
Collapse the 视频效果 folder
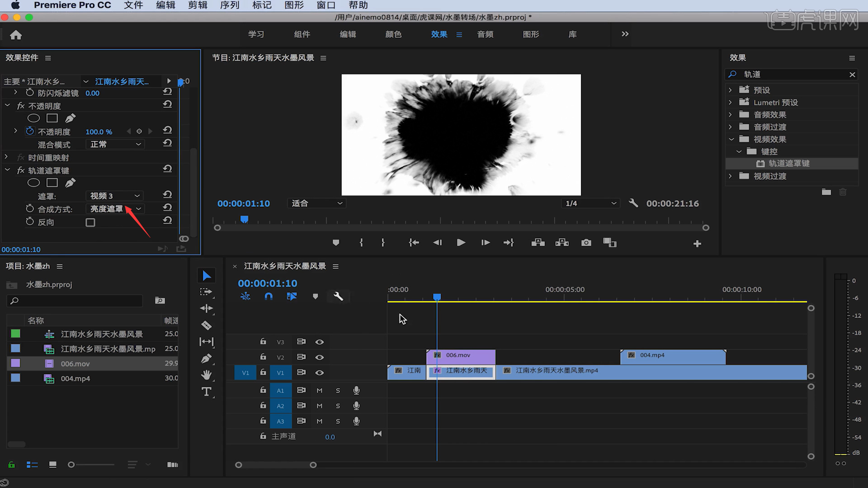731,139
